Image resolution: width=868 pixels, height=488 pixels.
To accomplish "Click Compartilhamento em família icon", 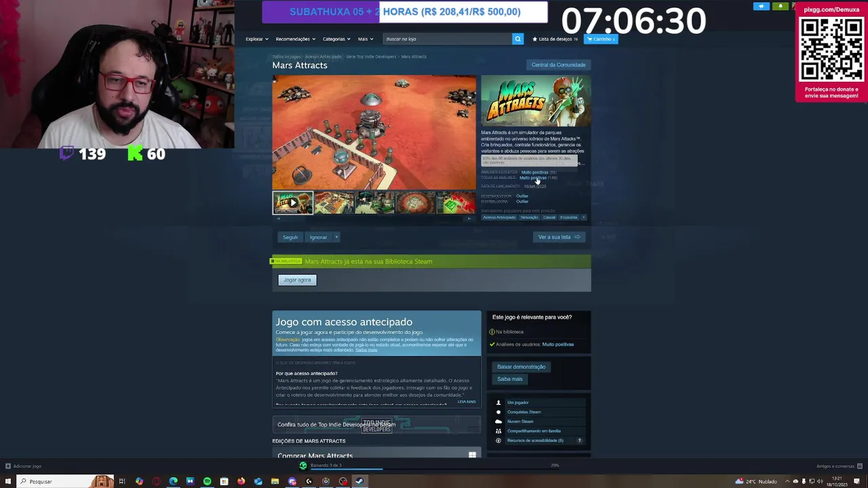I will [498, 431].
